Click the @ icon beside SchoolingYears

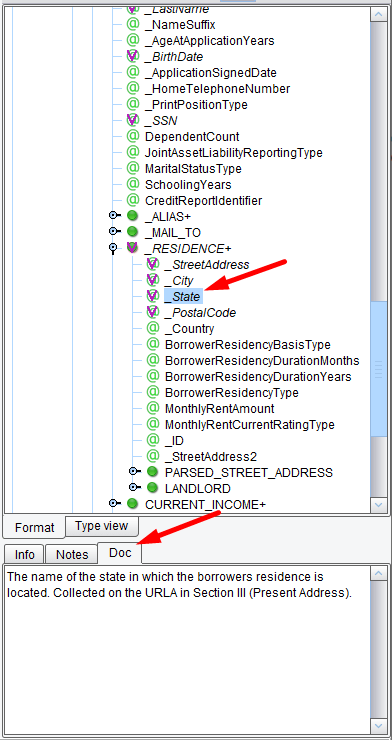point(133,185)
